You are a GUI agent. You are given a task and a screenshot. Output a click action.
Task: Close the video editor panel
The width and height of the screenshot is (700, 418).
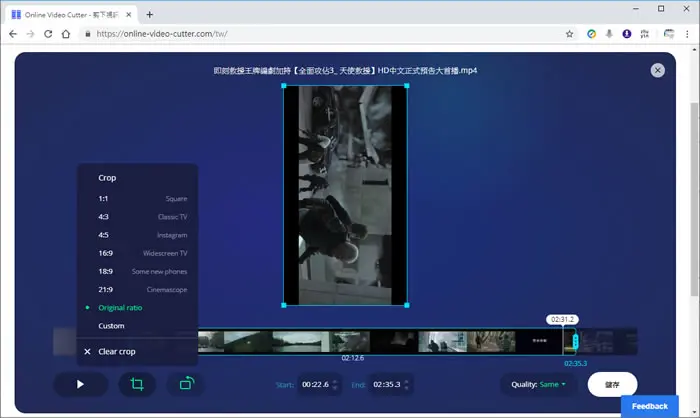pyautogui.click(x=657, y=70)
